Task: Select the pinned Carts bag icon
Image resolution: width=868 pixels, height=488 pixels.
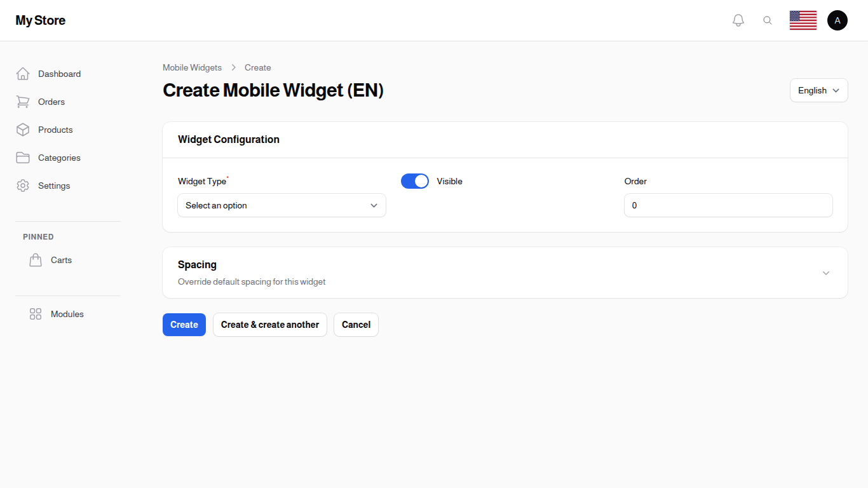Action: click(x=36, y=260)
